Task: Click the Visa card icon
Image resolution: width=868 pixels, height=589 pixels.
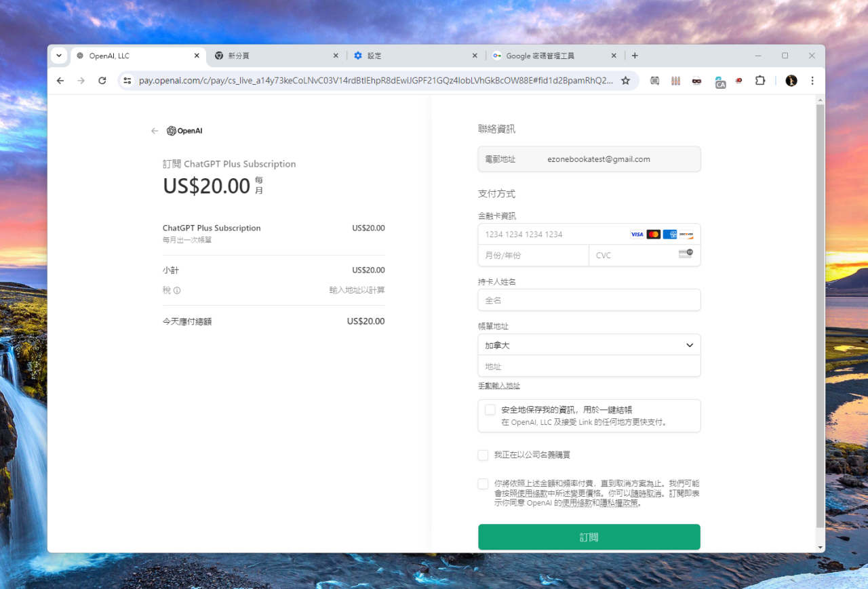Action: (636, 234)
